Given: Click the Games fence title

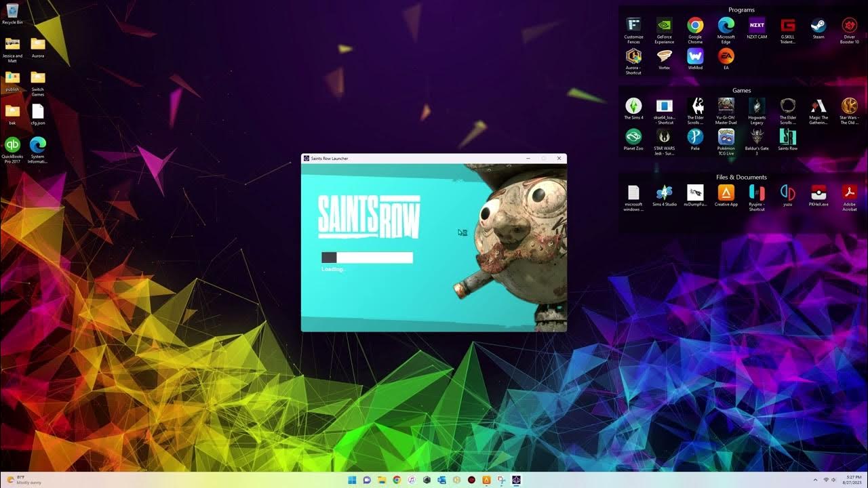Looking at the screenshot, I should click(741, 90).
